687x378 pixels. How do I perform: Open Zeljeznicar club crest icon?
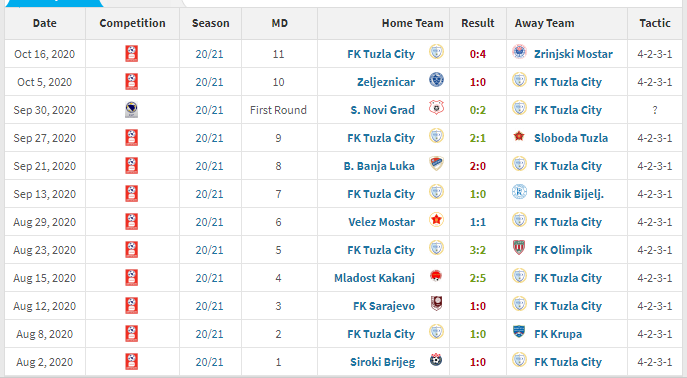point(436,81)
